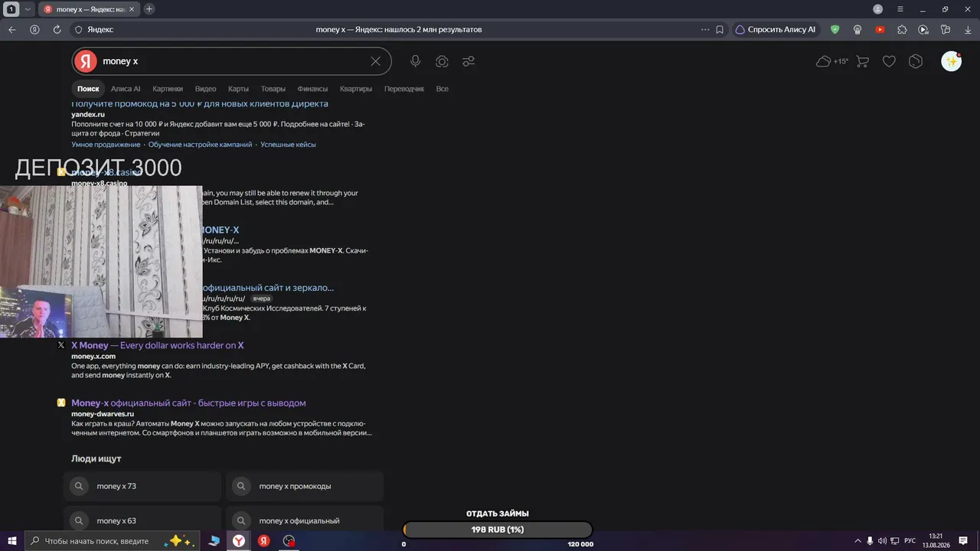Expand the hidden system tray icons chevron
This screenshot has width=980, height=551.
click(857, 541)
